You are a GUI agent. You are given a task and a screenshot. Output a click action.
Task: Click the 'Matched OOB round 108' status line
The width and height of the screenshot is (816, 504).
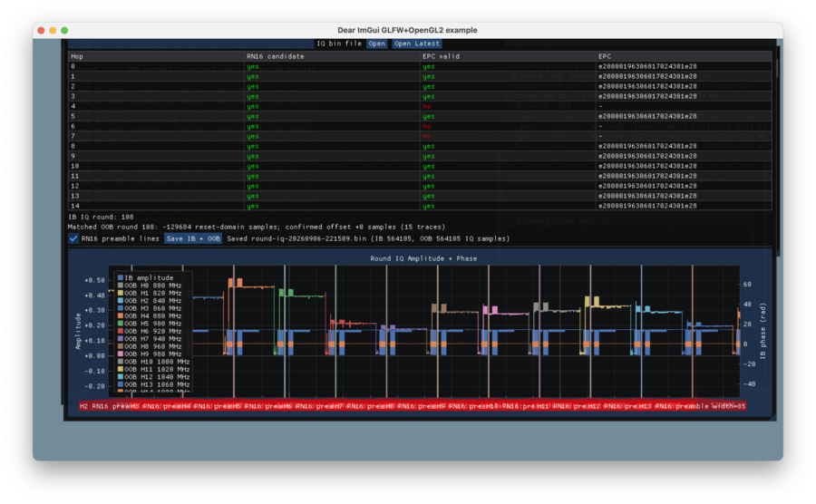coord(256,227)
